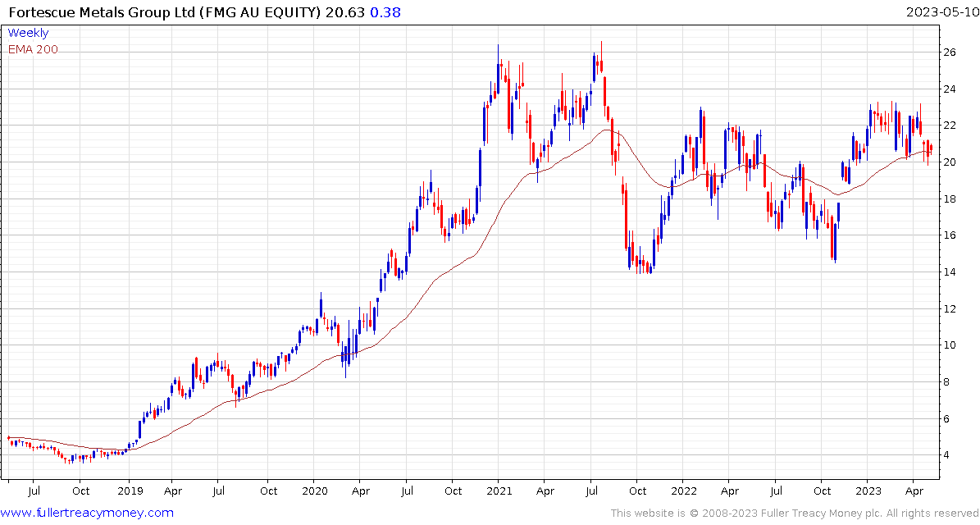
Task: Click the 16 price axis label
Action: point(950,235)
